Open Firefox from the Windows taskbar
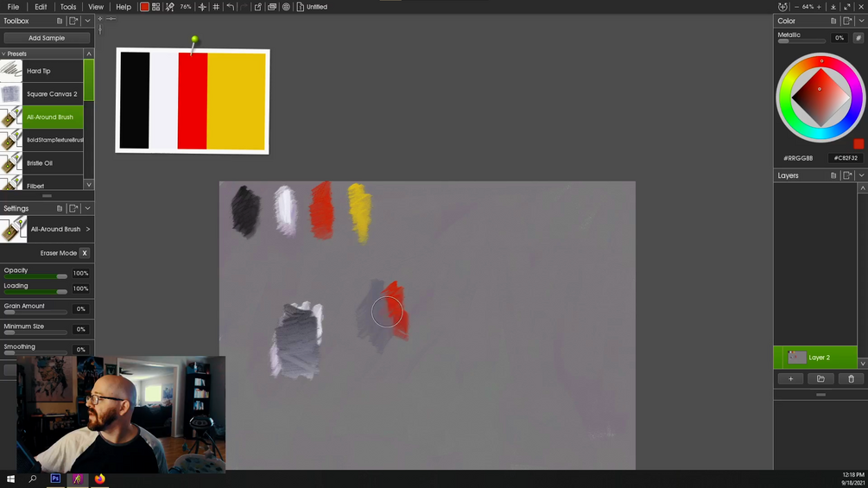 (99, 478)
